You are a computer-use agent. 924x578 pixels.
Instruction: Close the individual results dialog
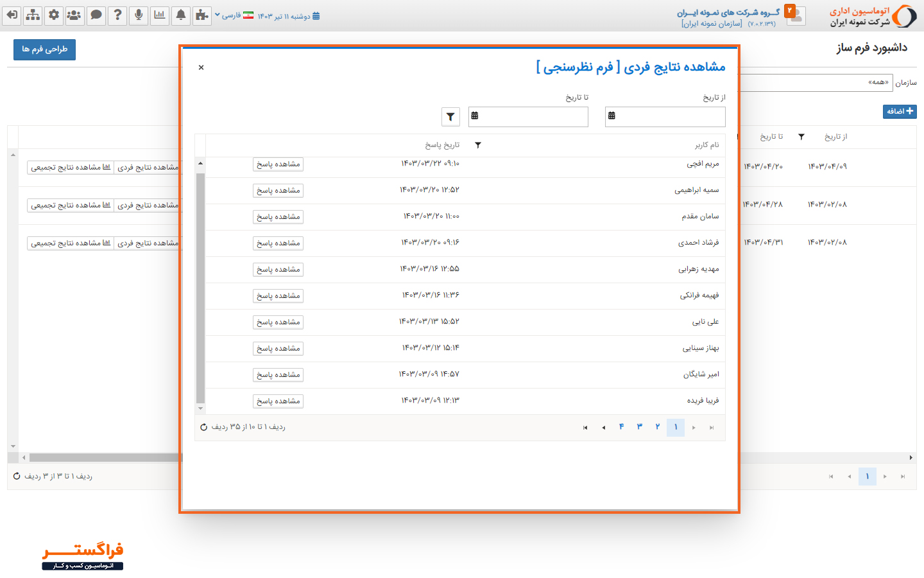pyautogui.click(x=201, y=67)
